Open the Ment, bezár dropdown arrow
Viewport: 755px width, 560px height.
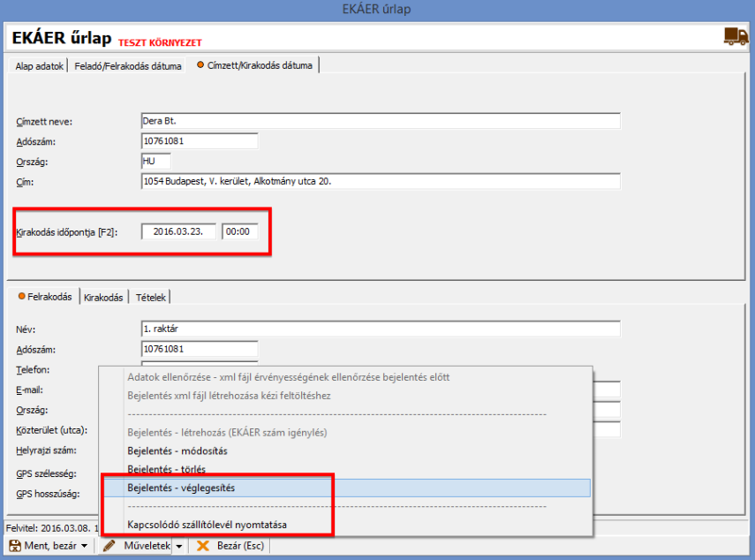(84, 546)
